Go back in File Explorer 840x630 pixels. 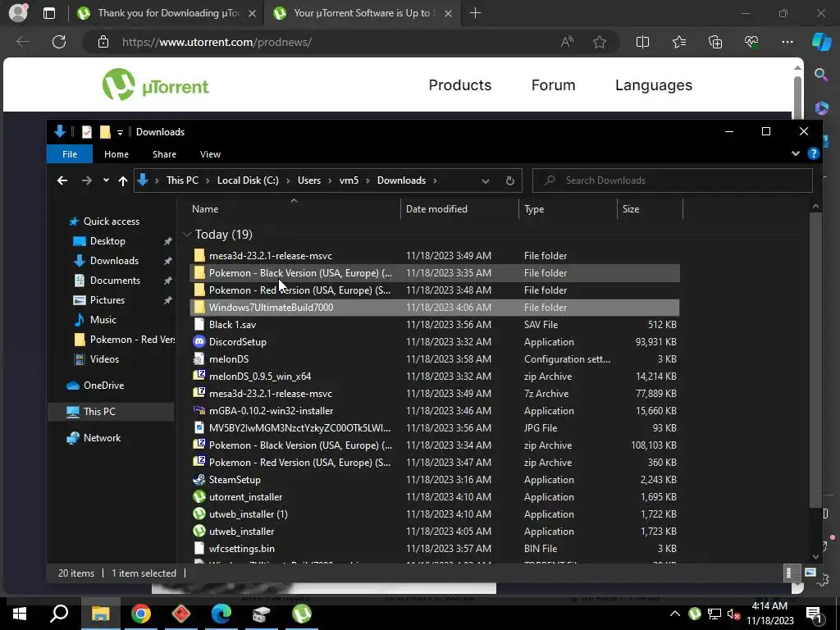click(x=62, y=180)
